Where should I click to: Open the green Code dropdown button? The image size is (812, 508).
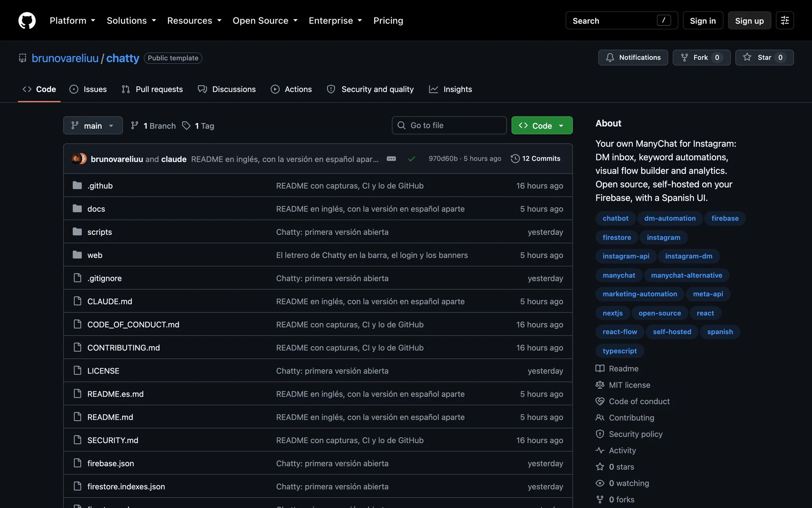click(x=542, y=126)
